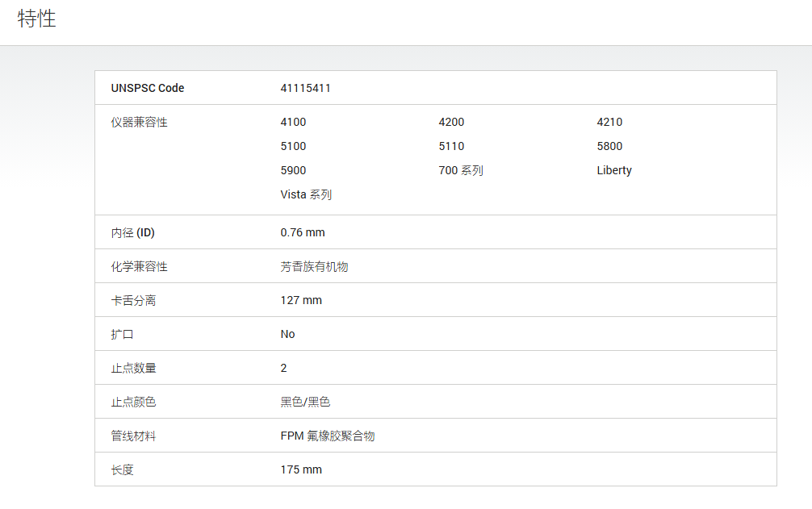This screenshot has height=509, width=812.
Task: Click the 化学兼容性 label
Action: coord(140,267)
